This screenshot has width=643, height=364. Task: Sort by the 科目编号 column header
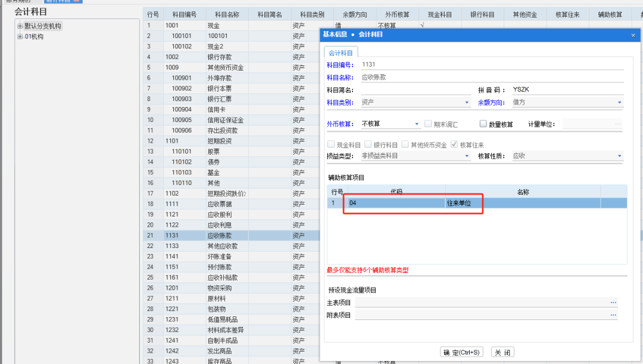[184, 15]
